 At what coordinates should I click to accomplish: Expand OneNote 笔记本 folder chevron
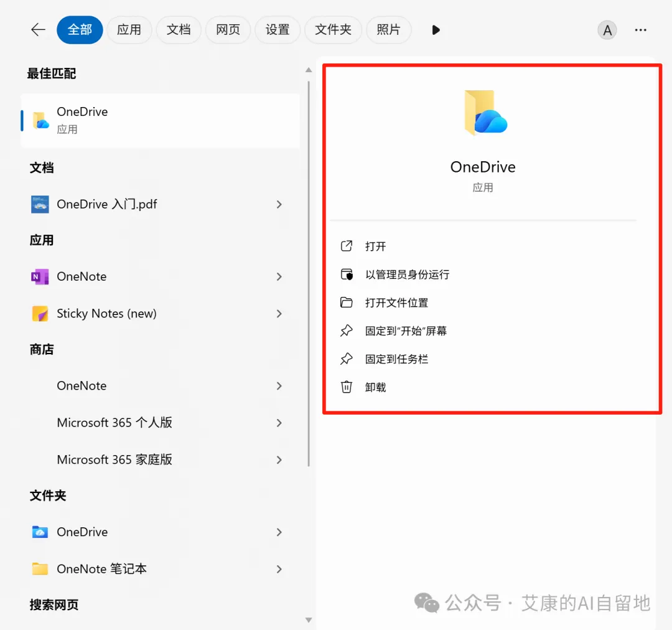point(279,569)
